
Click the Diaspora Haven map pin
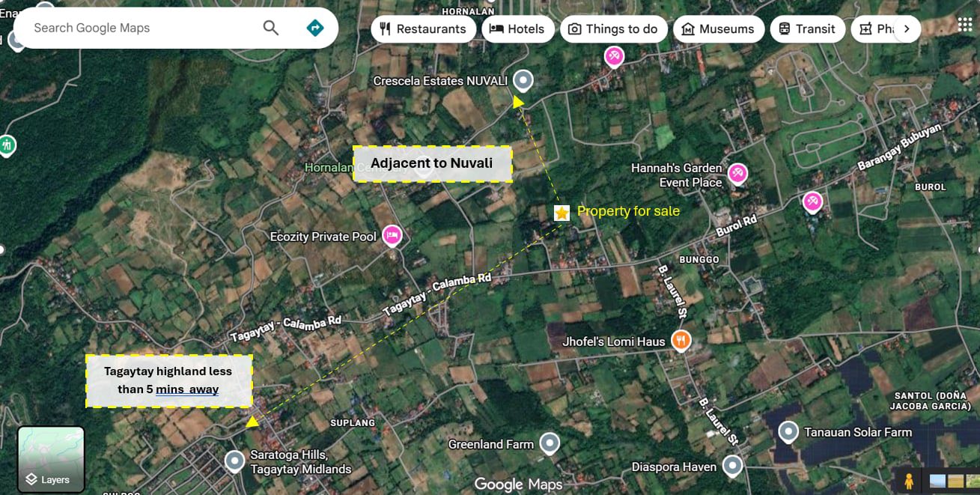pyautogui.click(x=732, y=466)
